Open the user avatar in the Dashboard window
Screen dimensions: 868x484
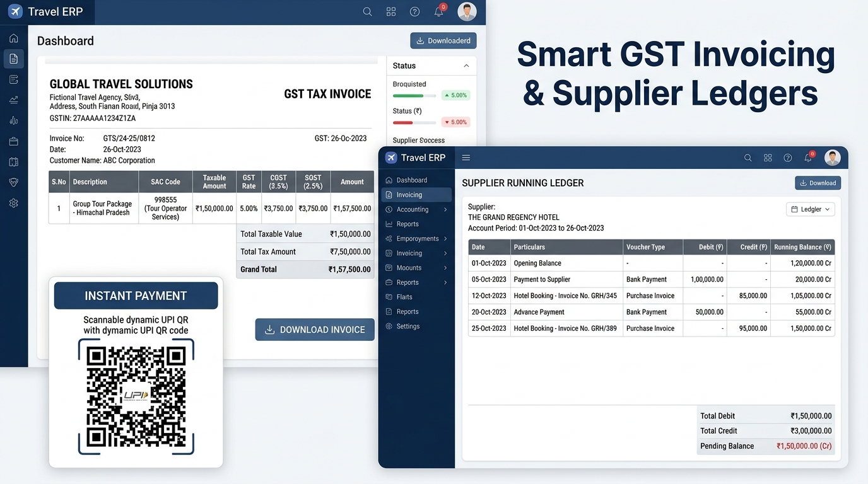coord(467,12)
